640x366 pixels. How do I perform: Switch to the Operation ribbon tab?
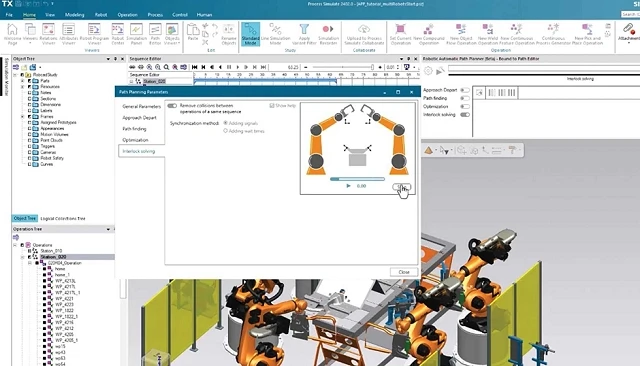click(127, 15)
